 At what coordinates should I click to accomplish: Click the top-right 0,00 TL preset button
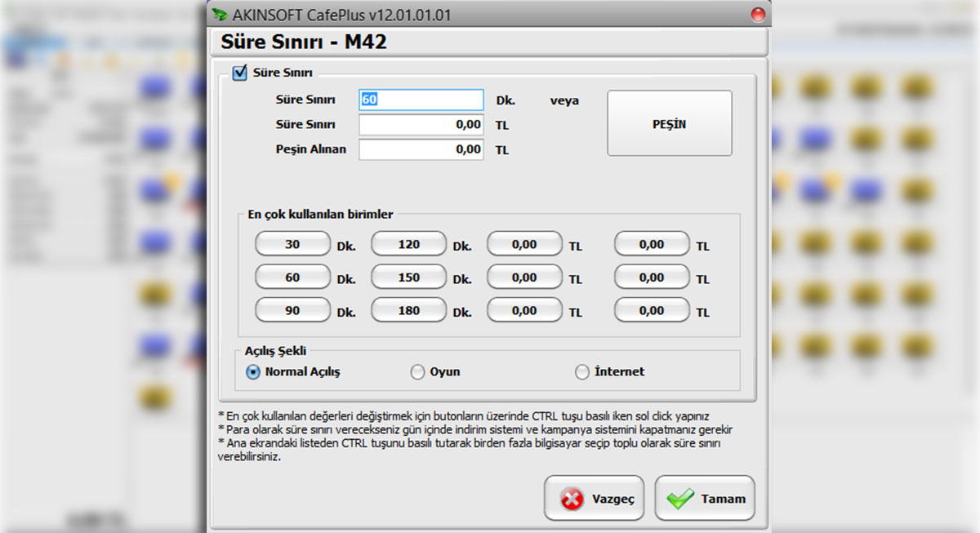[x=652, y=244]
